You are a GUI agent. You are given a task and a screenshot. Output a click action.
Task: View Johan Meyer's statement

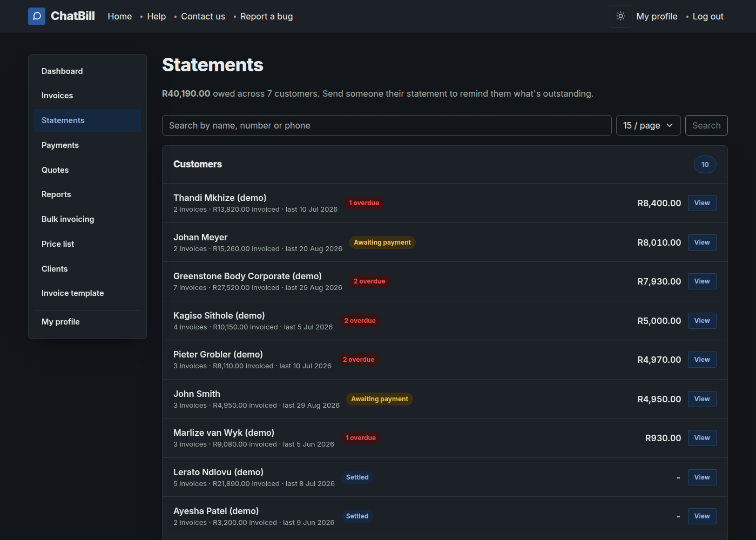point(702,242)
